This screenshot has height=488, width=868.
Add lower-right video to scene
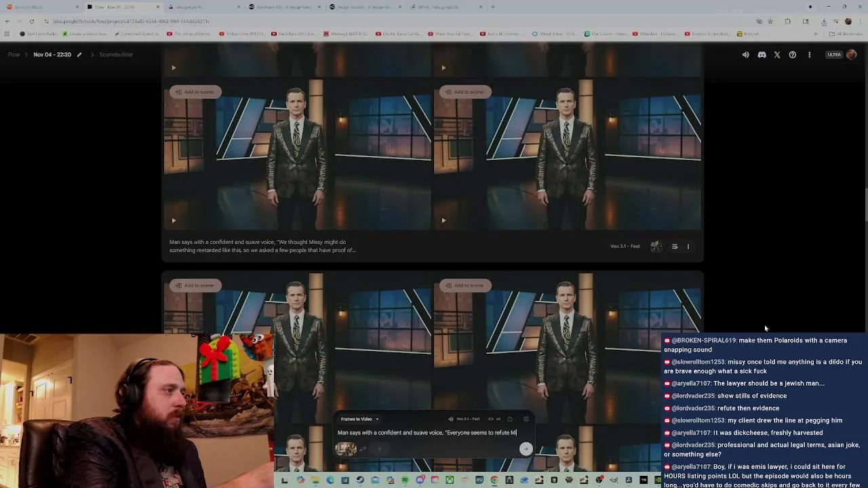click(465, 285)
